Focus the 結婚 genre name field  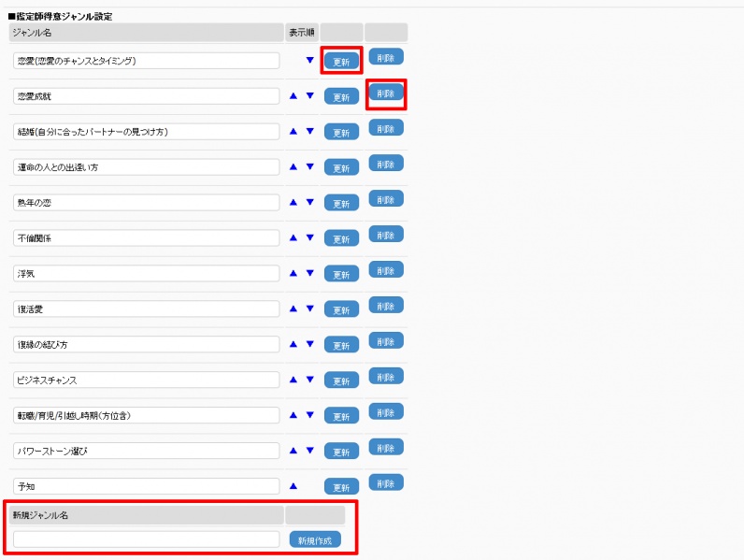coord(146,131)
